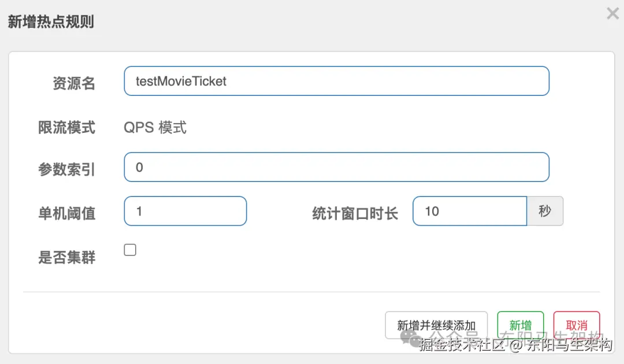Click the 资源名 field label
The height and width of the screenshot is (364, 624).
[x=74, y=83]
